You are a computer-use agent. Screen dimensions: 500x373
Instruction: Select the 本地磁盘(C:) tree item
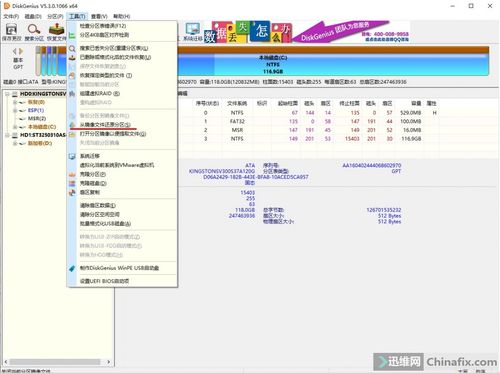point(42,127)
